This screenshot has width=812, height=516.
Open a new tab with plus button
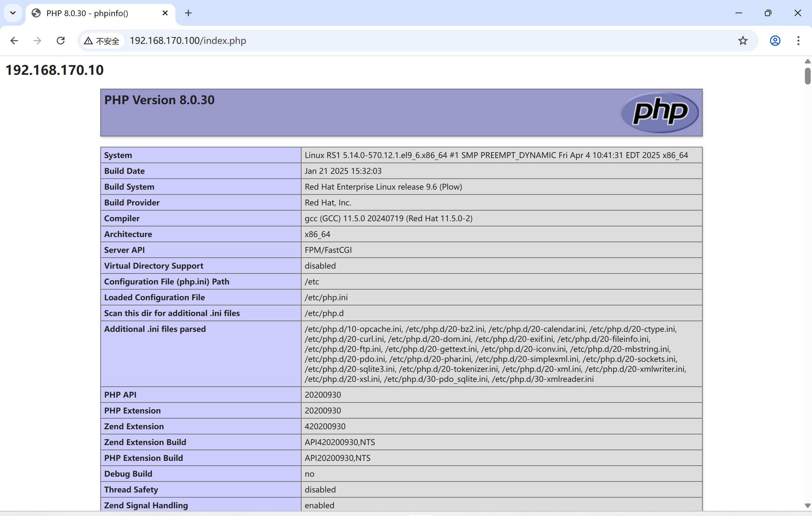188,13
